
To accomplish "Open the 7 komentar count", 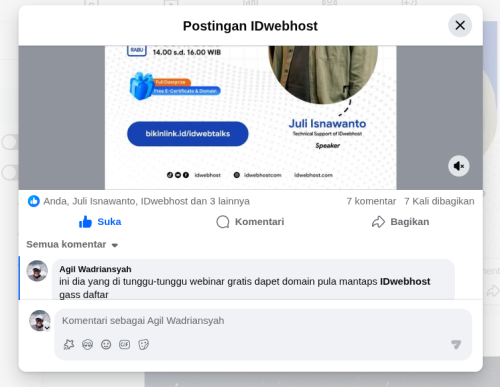I will 371,201.
